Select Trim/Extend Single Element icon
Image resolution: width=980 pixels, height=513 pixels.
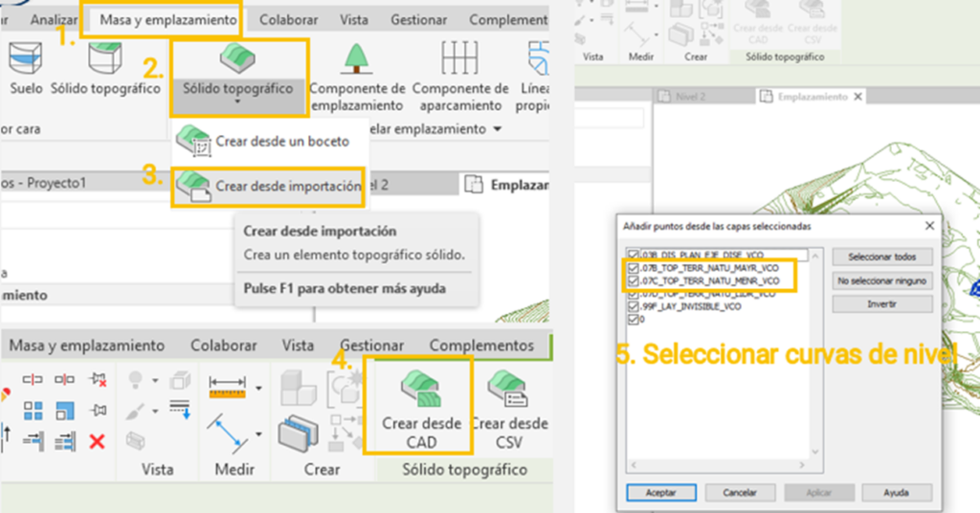point(33,442)
